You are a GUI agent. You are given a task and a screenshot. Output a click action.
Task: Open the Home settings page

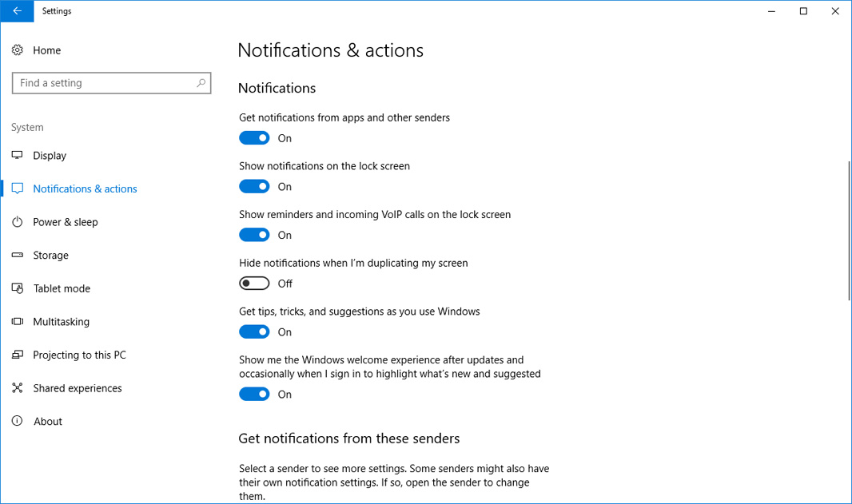tap(46, 50)
